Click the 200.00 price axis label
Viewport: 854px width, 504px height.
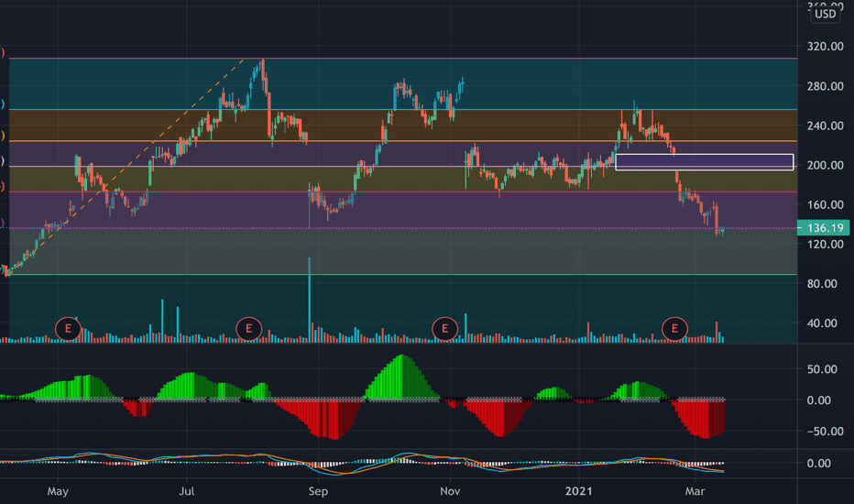click(x=825, y=165)
